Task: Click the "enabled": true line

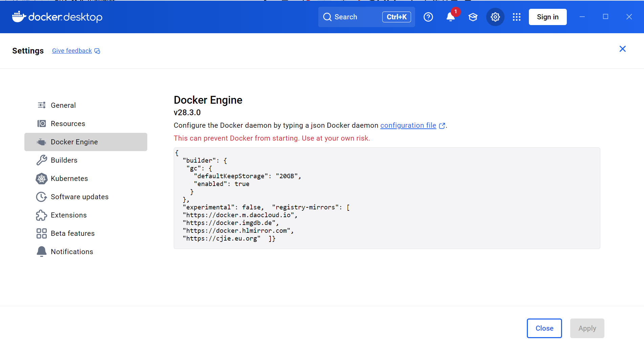Action: point(221,184)
